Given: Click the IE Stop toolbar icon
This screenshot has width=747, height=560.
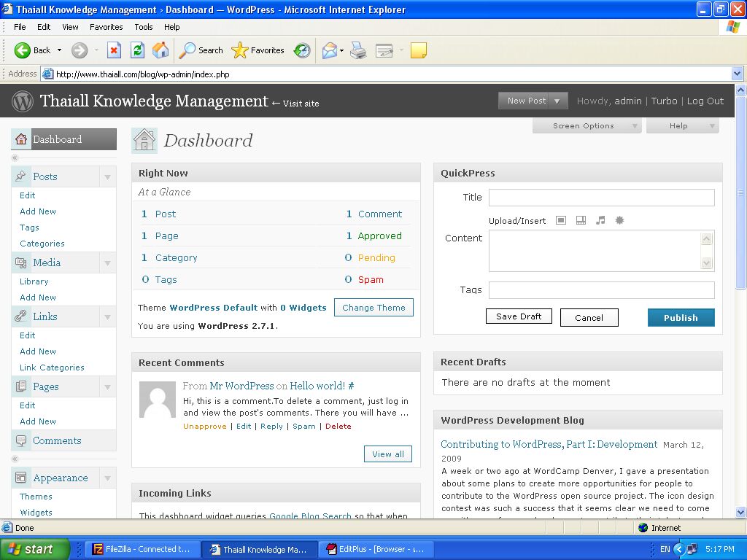Looking at the screenshot, I should tap(114, 50).
